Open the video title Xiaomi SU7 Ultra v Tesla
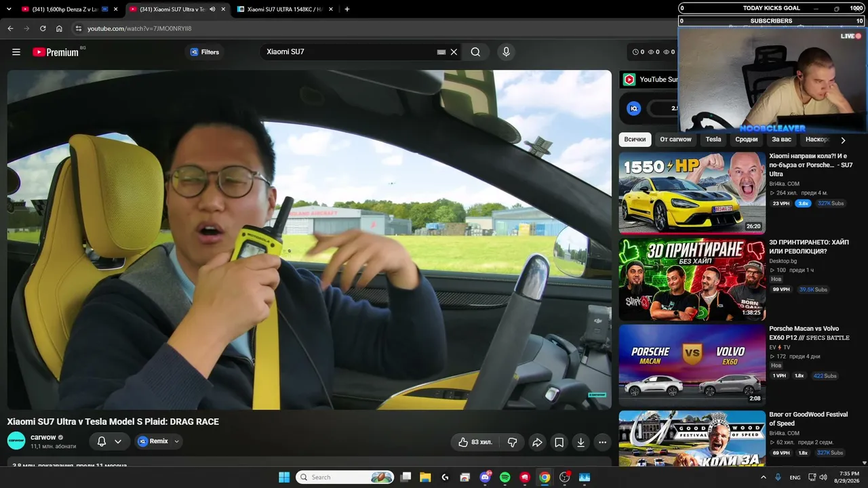The image size is (868, 488). click(113, 422)
